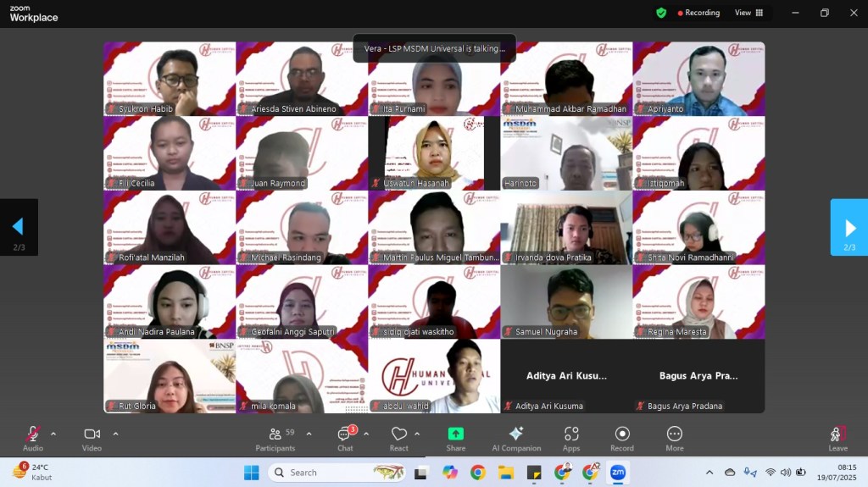Go to next page of participants
The height and width of the screenshot is (487, 868).
tap(849, 227)
